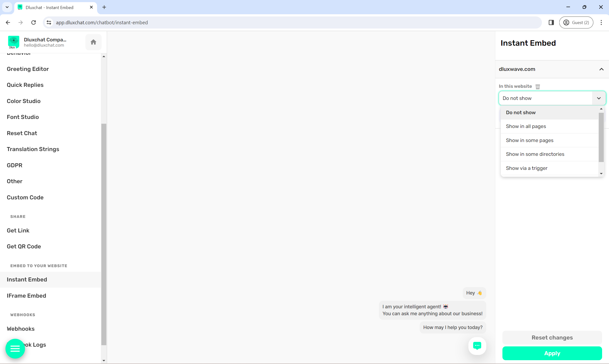
Task: Select Show in some directories option
Action: click(x=535, y=154)
